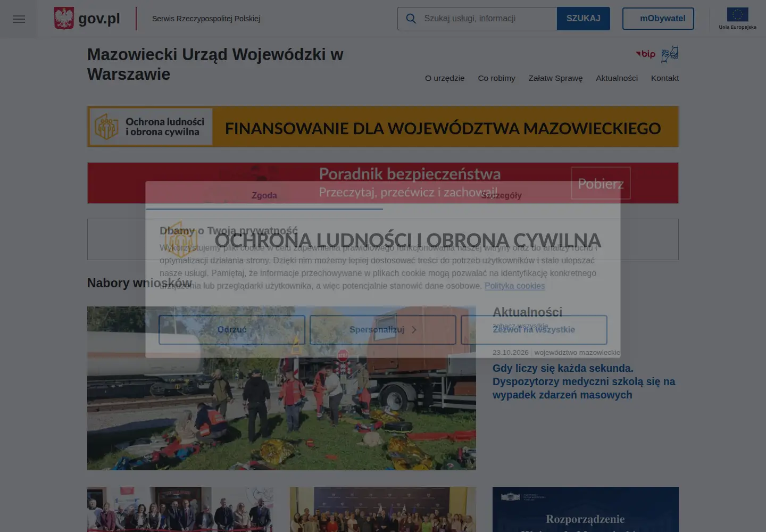Reject cookies with Odrzuć button
This screenshot has width=766, height=532.
pyautogui.click(x=232, y=330)
